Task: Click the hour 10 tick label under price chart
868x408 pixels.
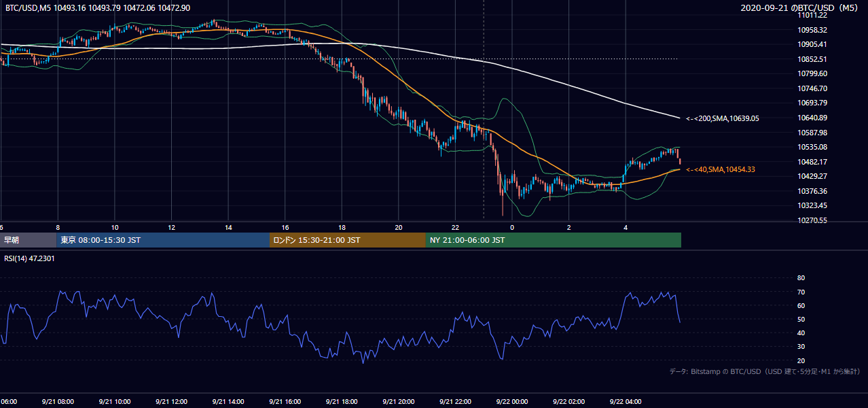Action: click(115, 227)
